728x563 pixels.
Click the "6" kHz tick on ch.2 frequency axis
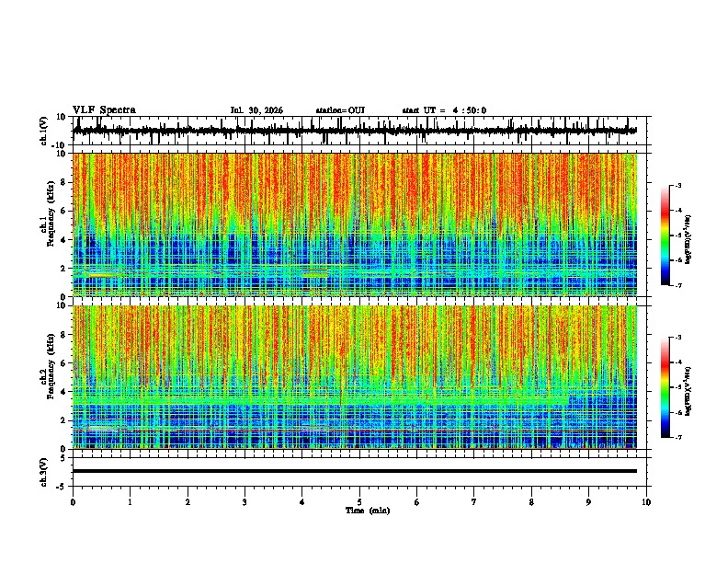pyautogui.click(x=63, y=363)
